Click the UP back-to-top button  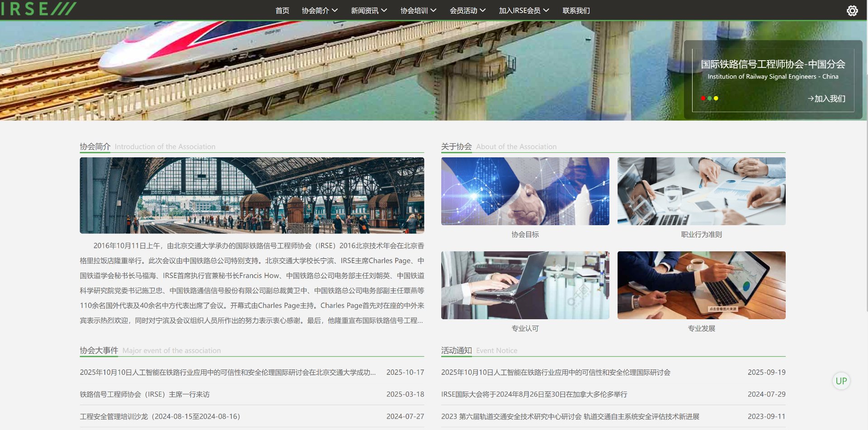(841, 381)
